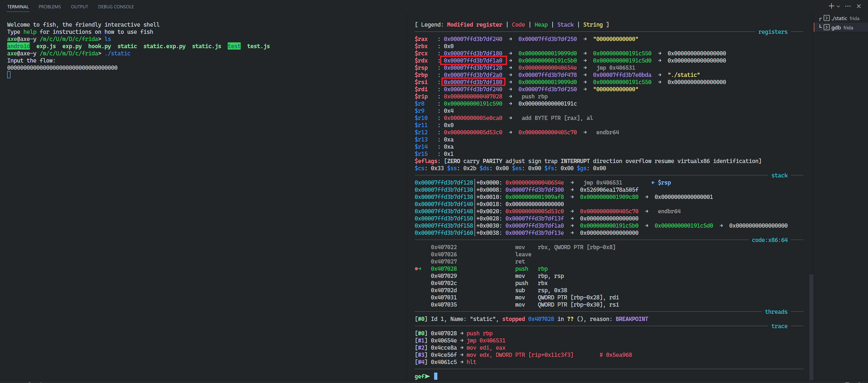Click the highlighted android directory name
868x383 pixels.
coord(18,46)
